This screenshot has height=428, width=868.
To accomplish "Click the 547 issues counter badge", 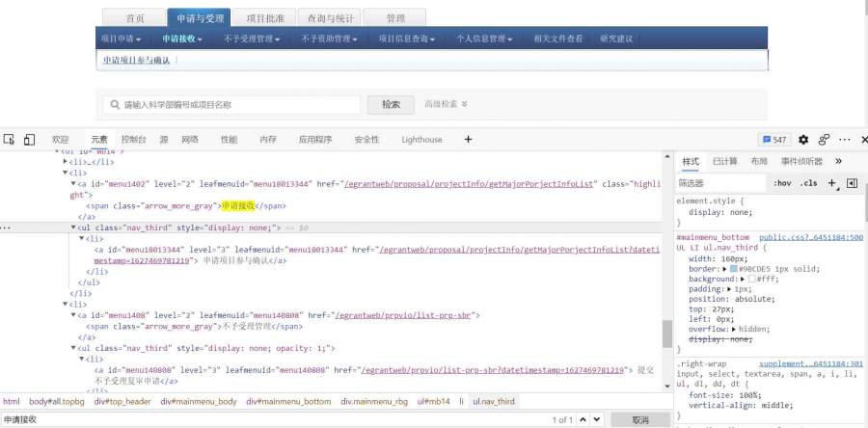I will 774,140.
